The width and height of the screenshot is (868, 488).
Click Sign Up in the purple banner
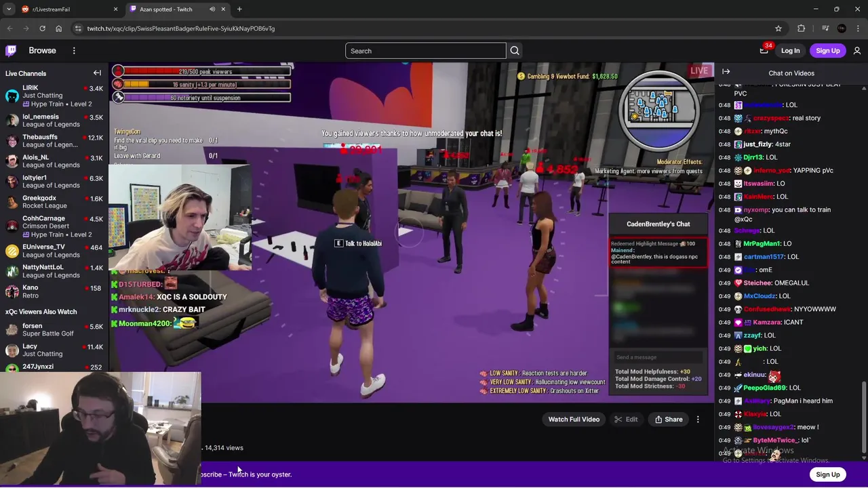point(827,474)
